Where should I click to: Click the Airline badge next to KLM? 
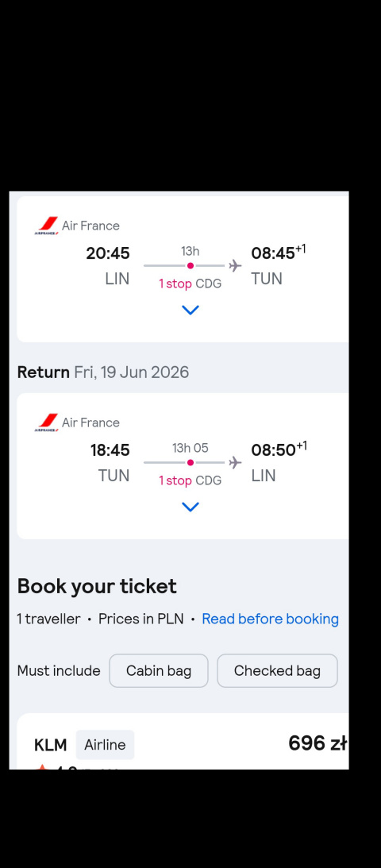pos(105,745)
